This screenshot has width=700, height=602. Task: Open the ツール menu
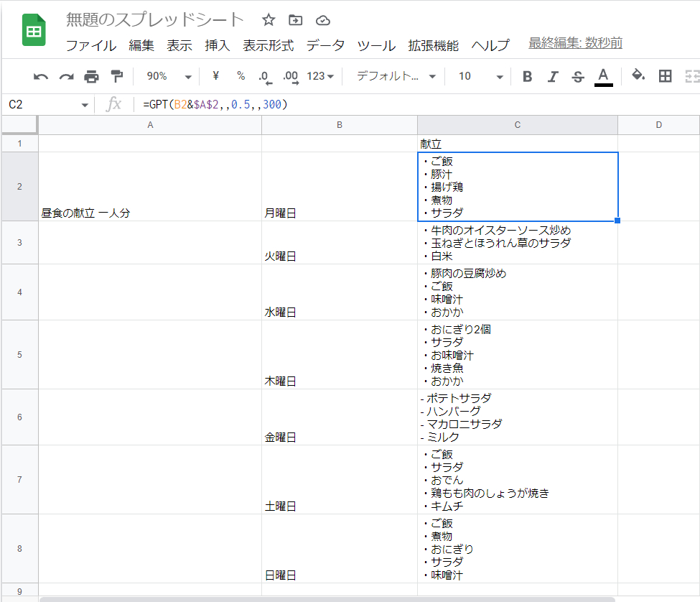pyautogui.click(x=376, y=45)
